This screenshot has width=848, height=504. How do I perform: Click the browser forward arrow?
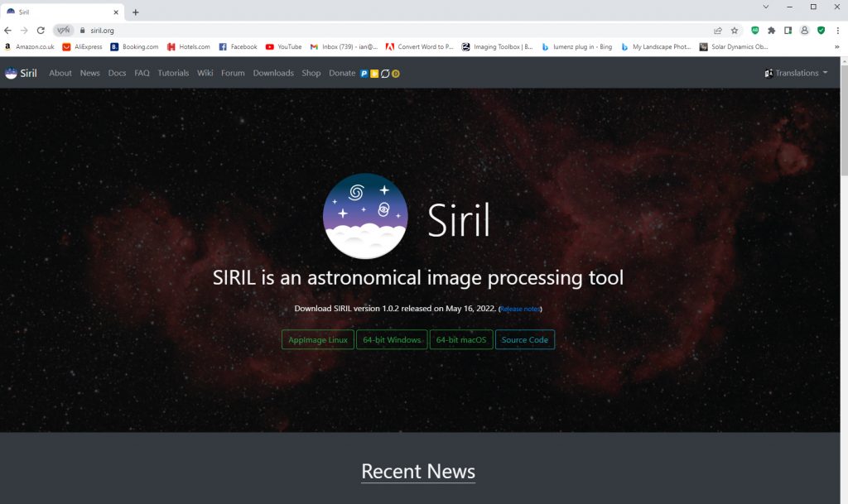pyautogui.click(x=24, y=31)
